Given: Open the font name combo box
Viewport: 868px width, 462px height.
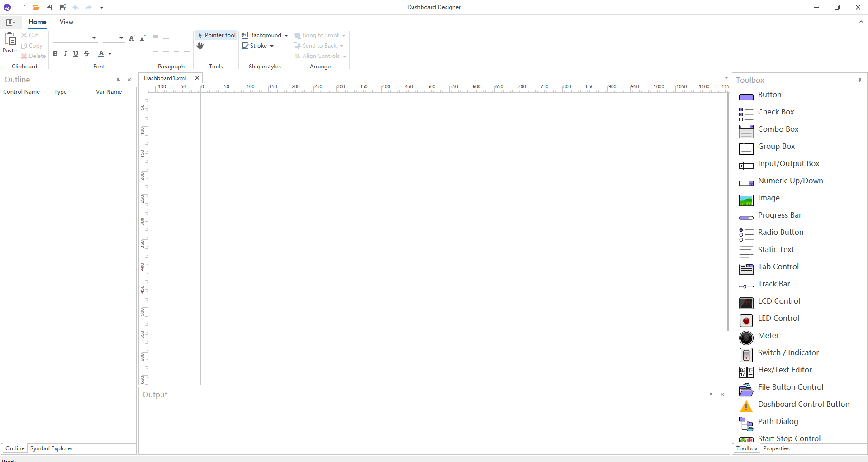Looking at the screenshot, I should (x=94, y=38).
